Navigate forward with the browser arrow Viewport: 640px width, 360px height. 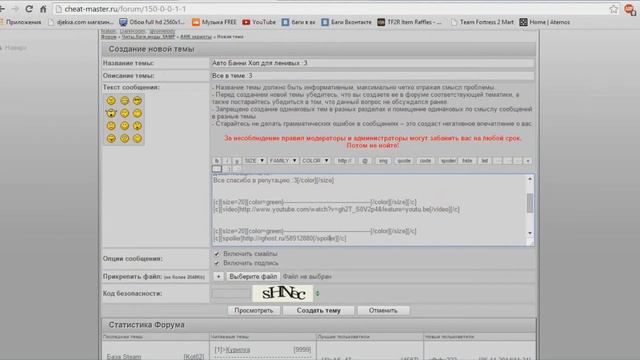coord(15,9)
